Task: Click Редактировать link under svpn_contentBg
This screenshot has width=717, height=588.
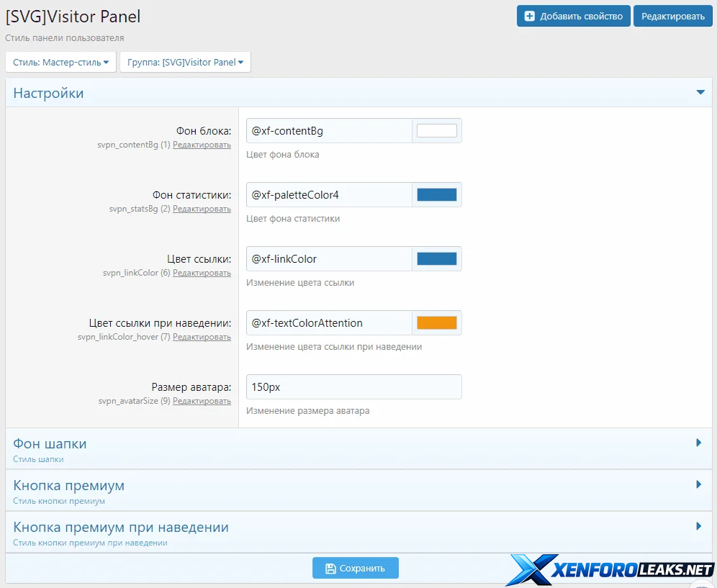Action: coord(202,145)
